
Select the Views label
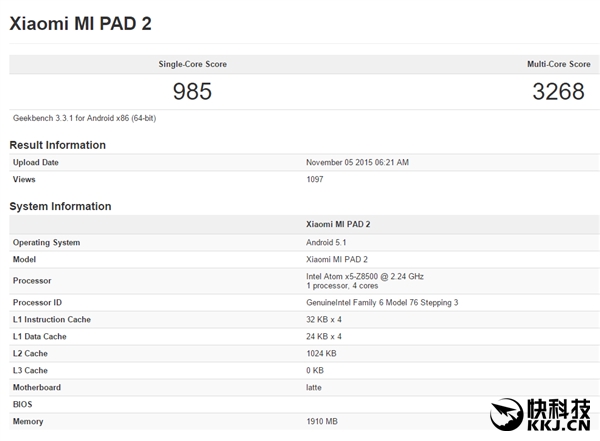24,179
